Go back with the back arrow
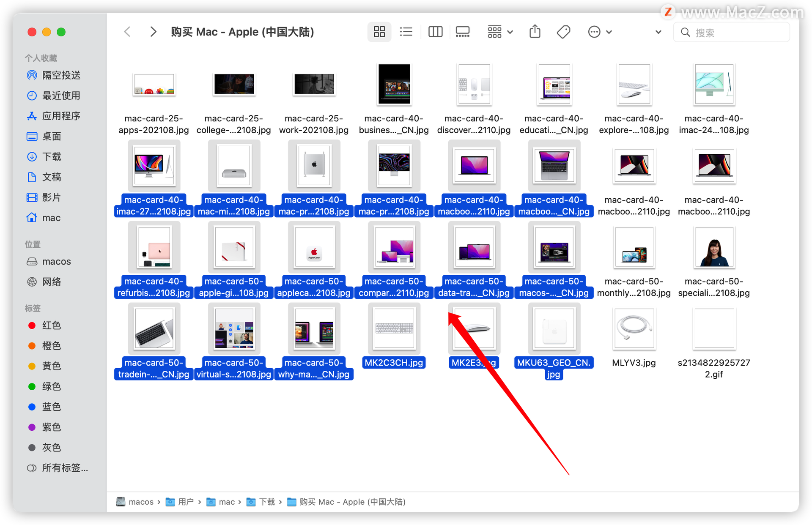Screen dimensions: 812x525 click(x=127, y=32)
